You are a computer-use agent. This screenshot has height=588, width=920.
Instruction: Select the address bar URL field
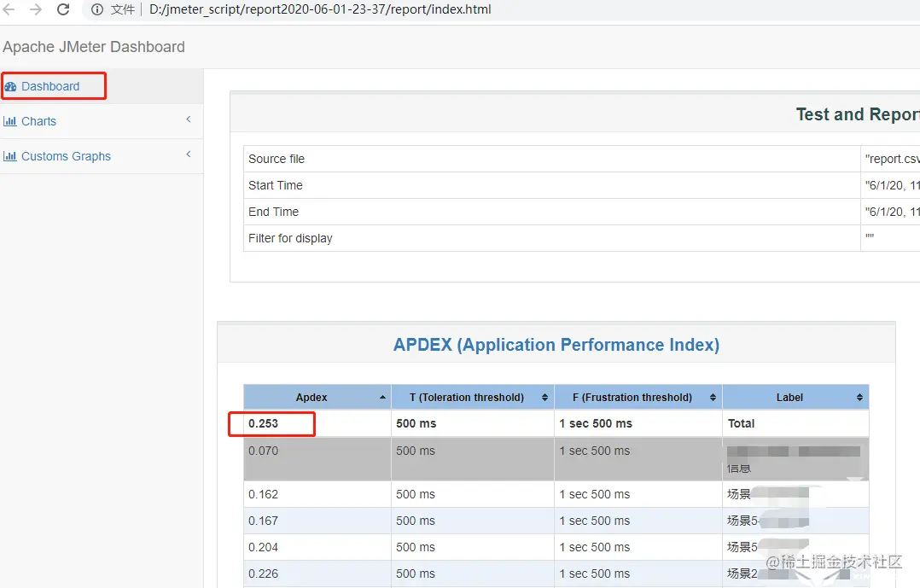coord(320,9)
